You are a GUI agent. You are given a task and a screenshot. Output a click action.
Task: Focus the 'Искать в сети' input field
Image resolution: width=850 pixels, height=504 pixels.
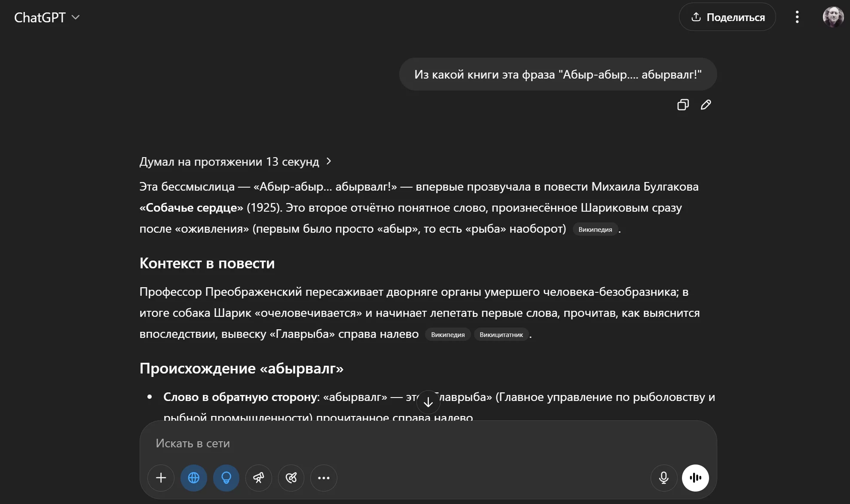[x=428, y=443]
